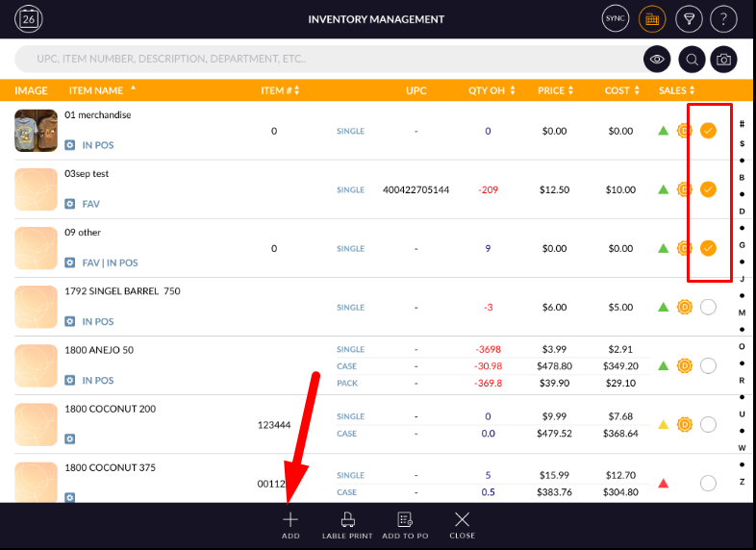
Task: Open the filter funnel icon
Action: [x=688, y=18]
